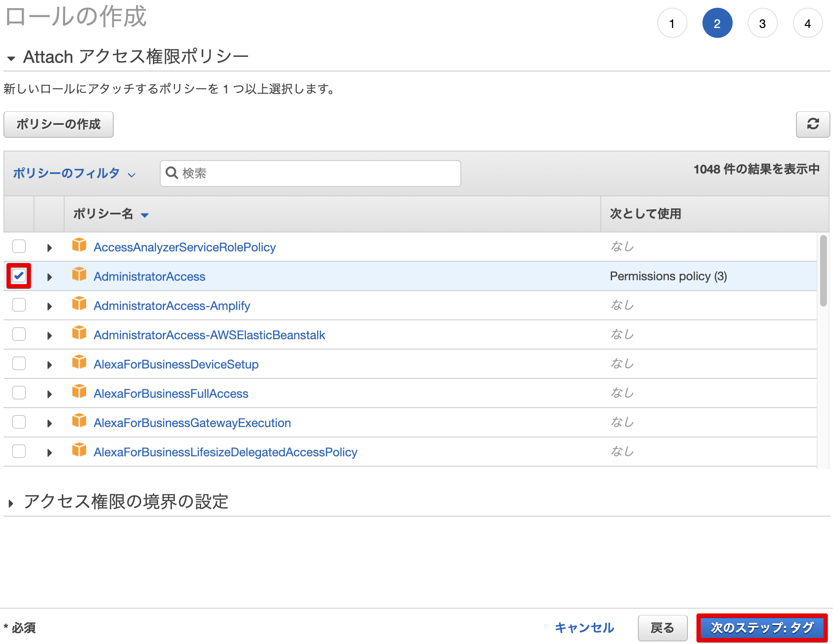The width and height of the screenshot is (833, 644).
Task: Click the refresh icon to reload the policy list
Action: click(x=813, y=125)
